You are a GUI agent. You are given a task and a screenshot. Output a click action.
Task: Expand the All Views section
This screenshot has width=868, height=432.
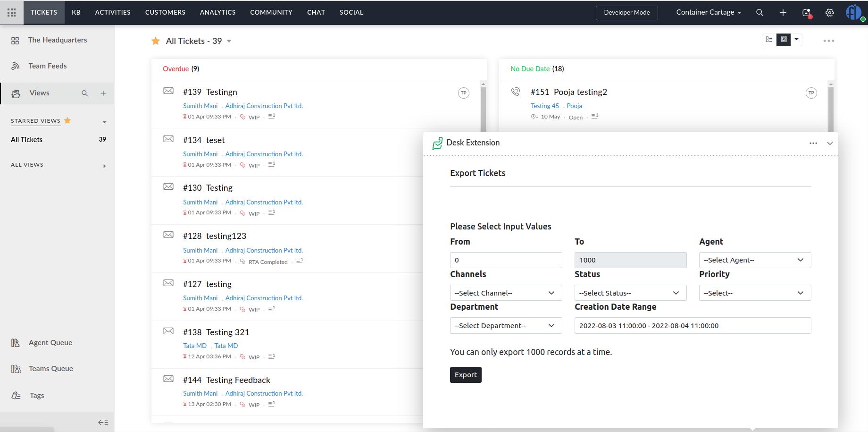pos(104,166)
